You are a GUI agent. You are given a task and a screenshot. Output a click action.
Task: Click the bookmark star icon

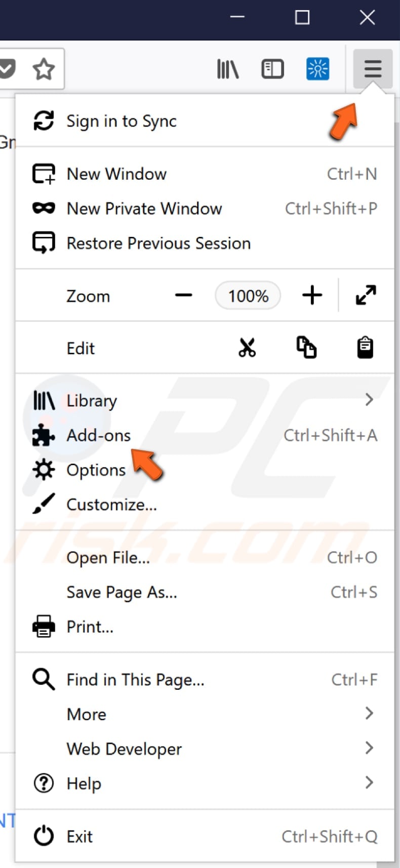point(43,69)
